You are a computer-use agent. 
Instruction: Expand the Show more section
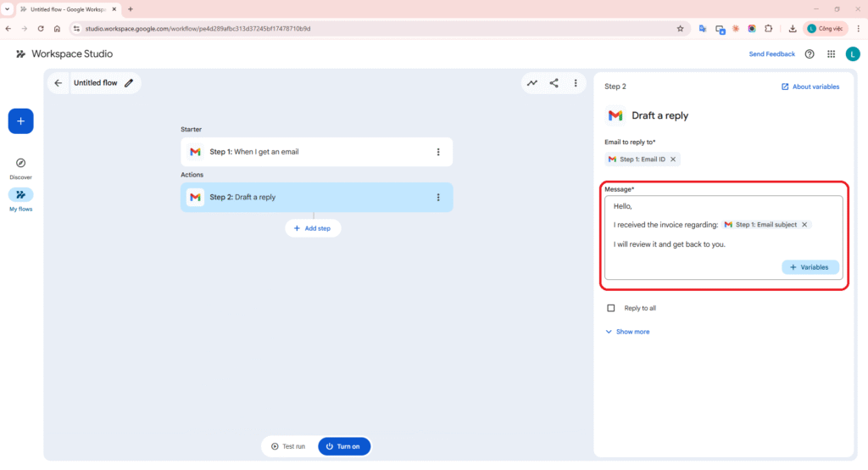click(x=627, y=332)
